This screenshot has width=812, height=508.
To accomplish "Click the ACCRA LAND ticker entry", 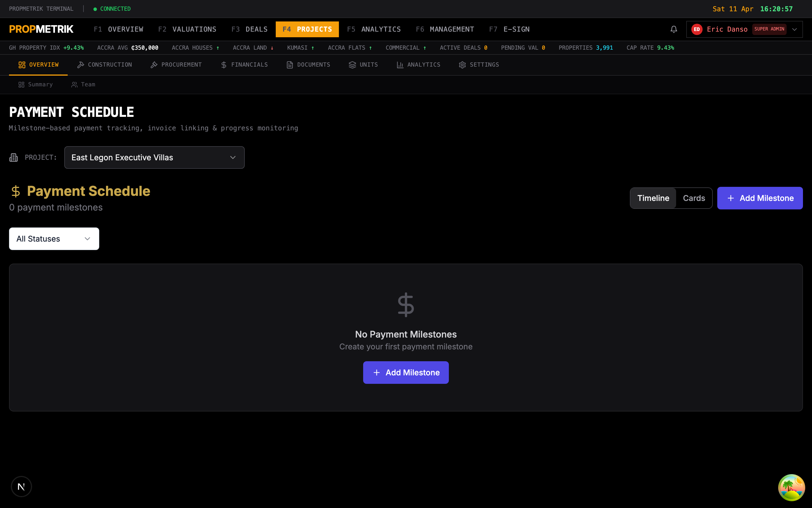I will click(253, 48).
